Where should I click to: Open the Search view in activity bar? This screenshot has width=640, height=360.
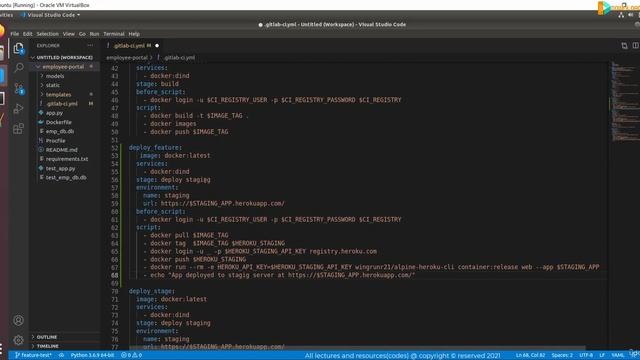coord(19,67)
